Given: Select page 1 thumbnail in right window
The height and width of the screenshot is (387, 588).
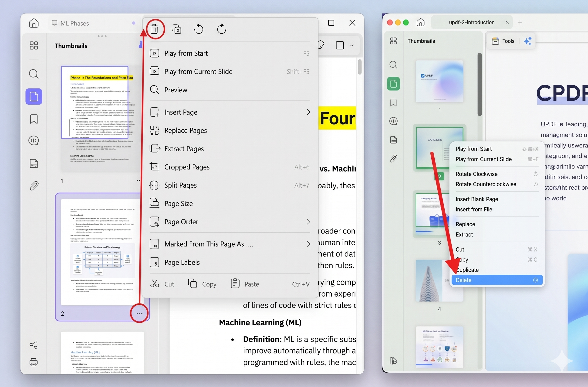Looking at the screenshot, I should click(x=439, y=81).
